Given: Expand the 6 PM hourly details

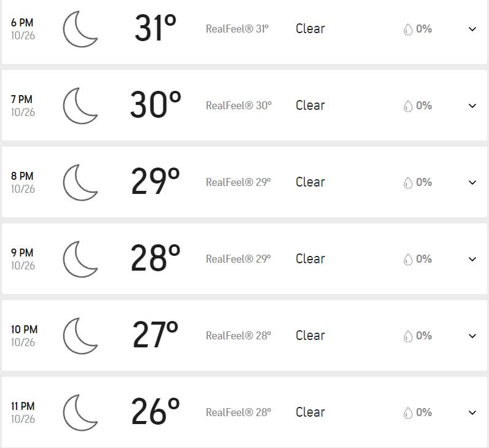Looking at the screenshot, I should pos(472,29).
